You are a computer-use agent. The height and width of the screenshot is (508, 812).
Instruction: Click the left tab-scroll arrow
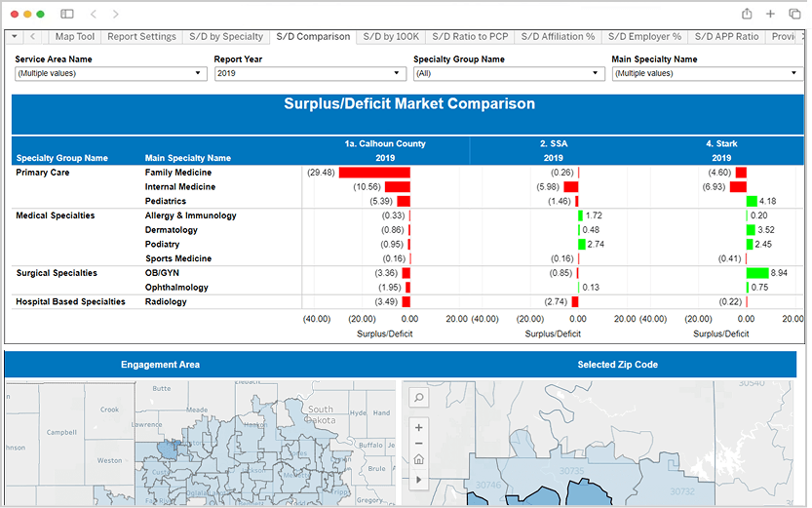pos(32,36)
